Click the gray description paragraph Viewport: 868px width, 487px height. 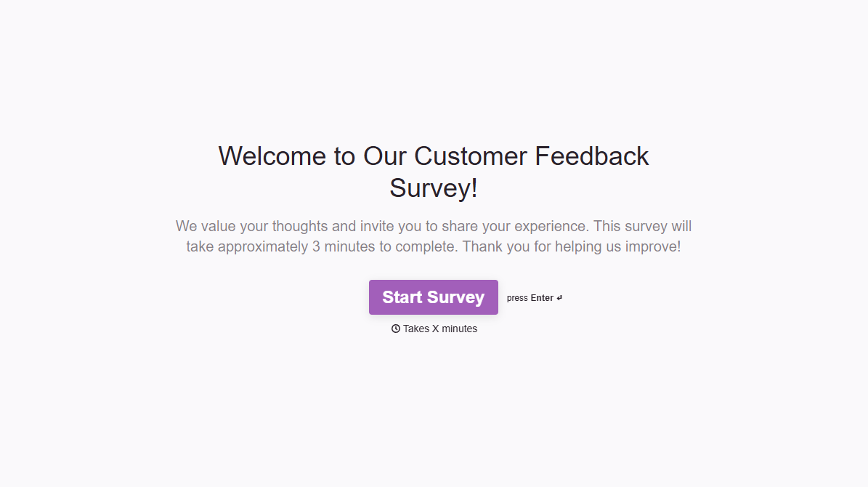[433, 236]
